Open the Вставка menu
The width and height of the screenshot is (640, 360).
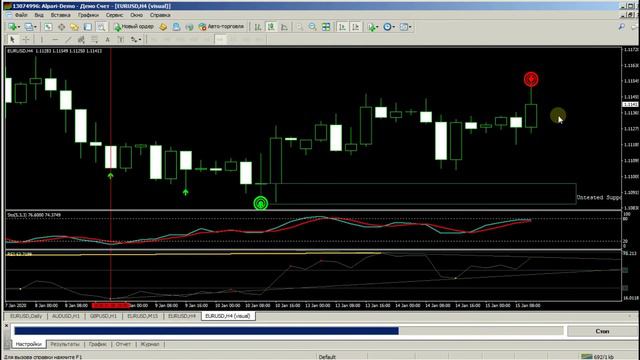click(x=60, y=15)
